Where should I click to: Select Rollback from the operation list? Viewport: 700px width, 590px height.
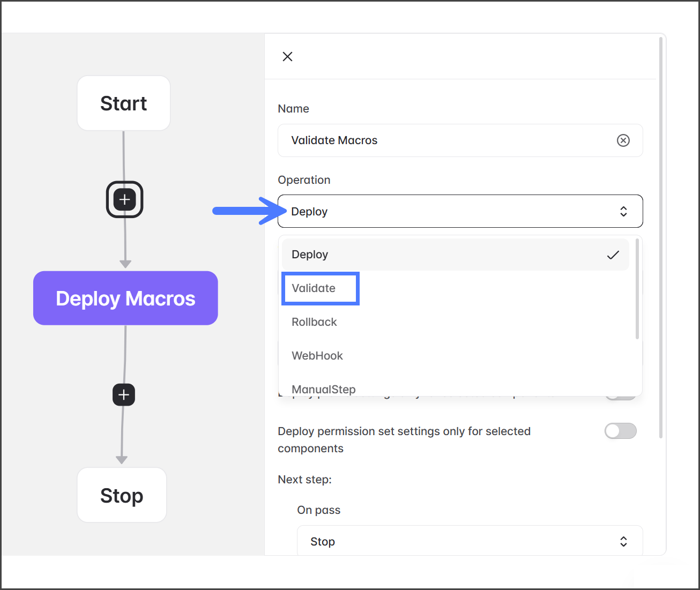(315, 322)
